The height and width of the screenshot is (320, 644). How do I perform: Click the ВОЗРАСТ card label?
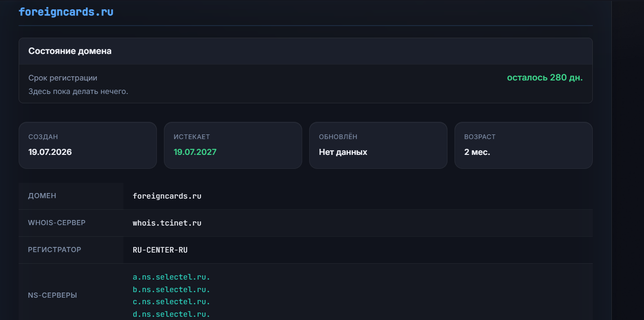480,137
